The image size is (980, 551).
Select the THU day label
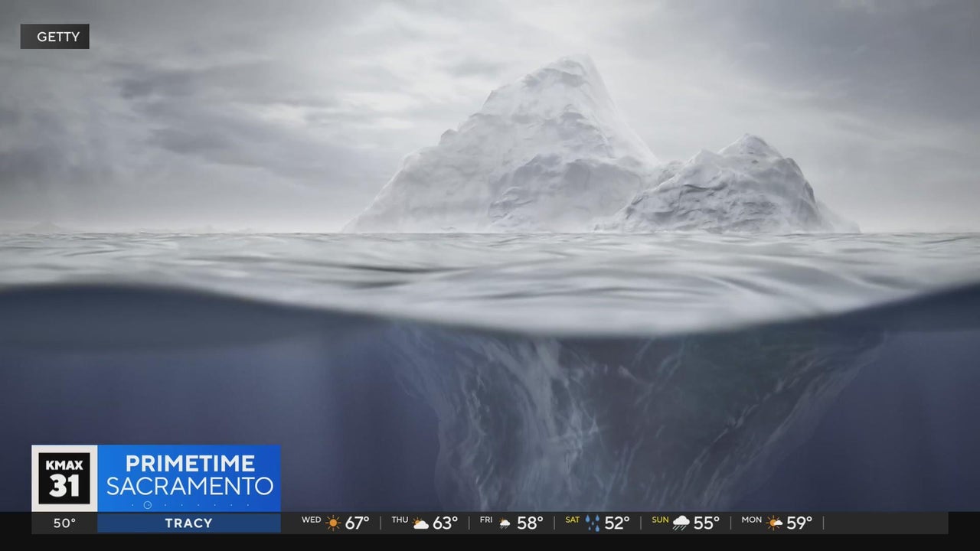pos(400,520)
